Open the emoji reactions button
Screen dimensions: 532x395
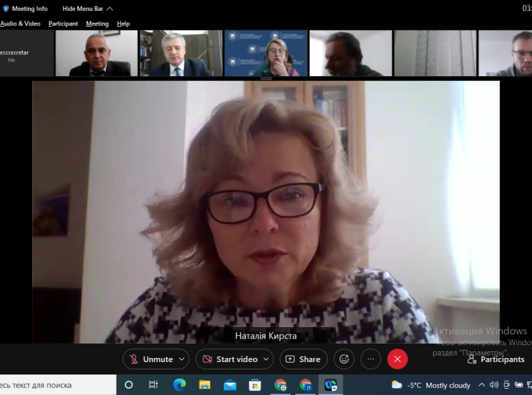[x=344, y=359]
